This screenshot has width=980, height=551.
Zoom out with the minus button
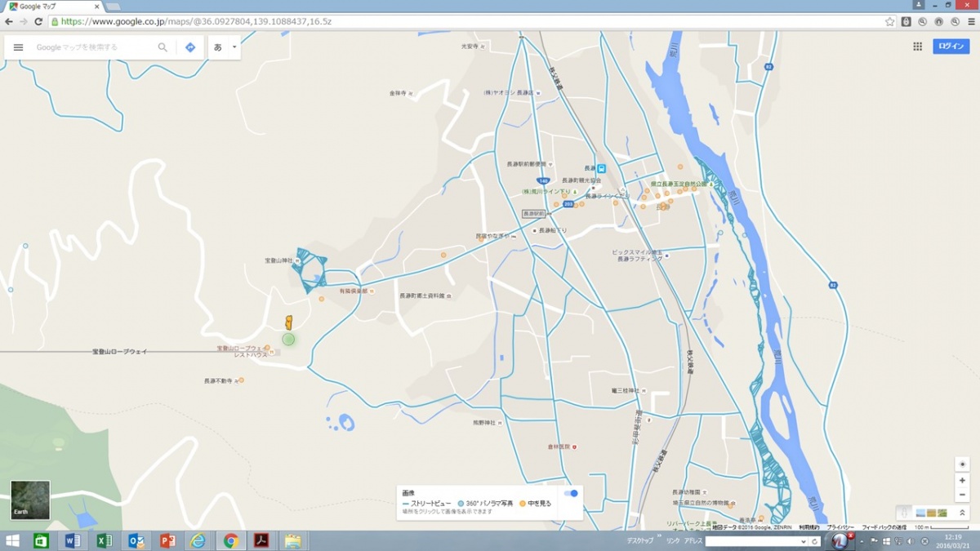(962, 495)
